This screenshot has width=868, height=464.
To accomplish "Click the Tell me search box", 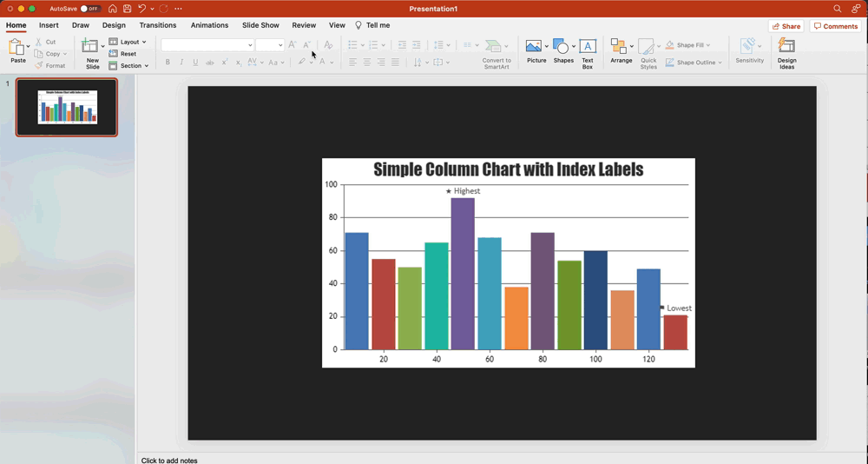I will tap(372, 25).
